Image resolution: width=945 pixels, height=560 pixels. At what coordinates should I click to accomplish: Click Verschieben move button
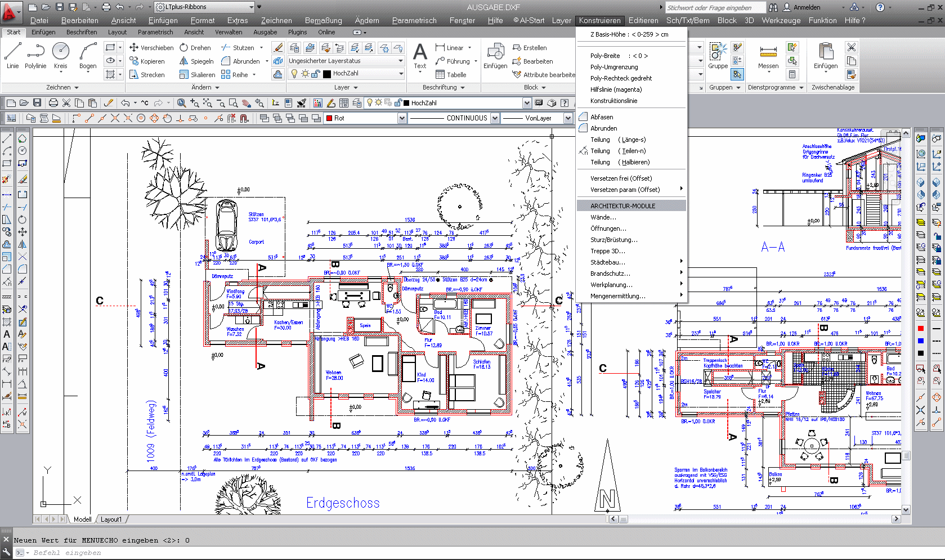point(151,48)
